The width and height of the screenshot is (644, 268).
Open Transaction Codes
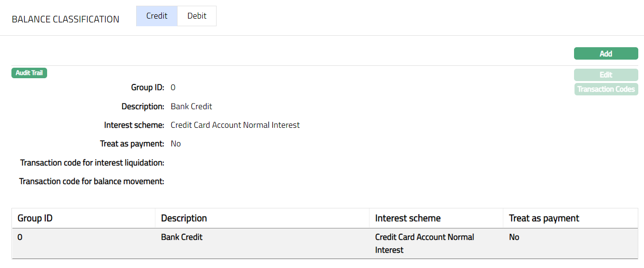tap(605, 89)
